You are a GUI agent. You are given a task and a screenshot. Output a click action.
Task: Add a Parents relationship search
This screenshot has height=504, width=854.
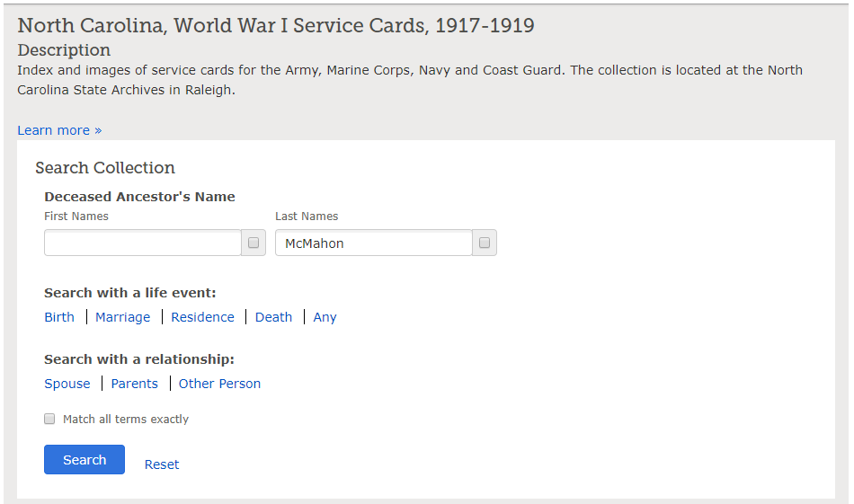[135, 384]
